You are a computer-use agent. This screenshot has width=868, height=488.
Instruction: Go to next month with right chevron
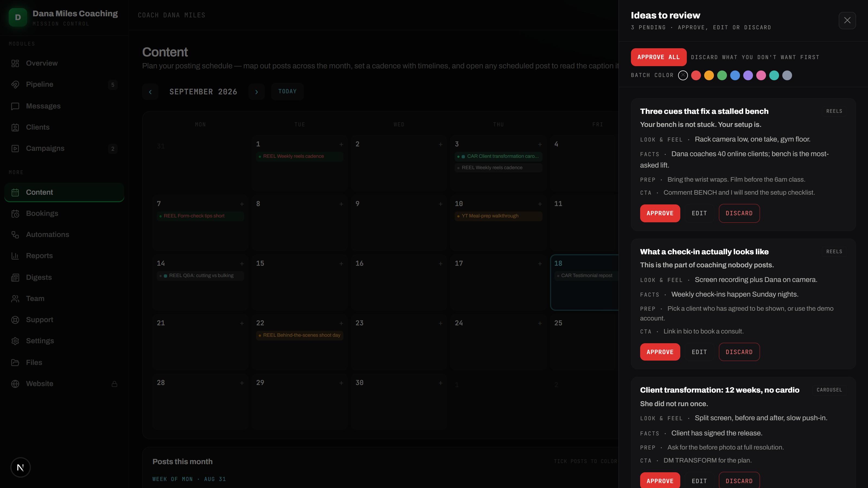[x=256, y=92]
